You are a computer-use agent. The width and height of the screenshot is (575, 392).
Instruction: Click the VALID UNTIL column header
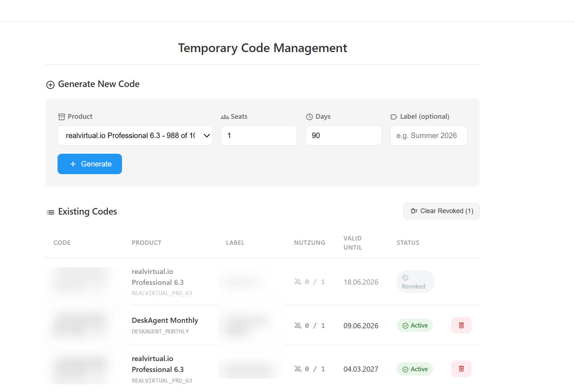353,243
